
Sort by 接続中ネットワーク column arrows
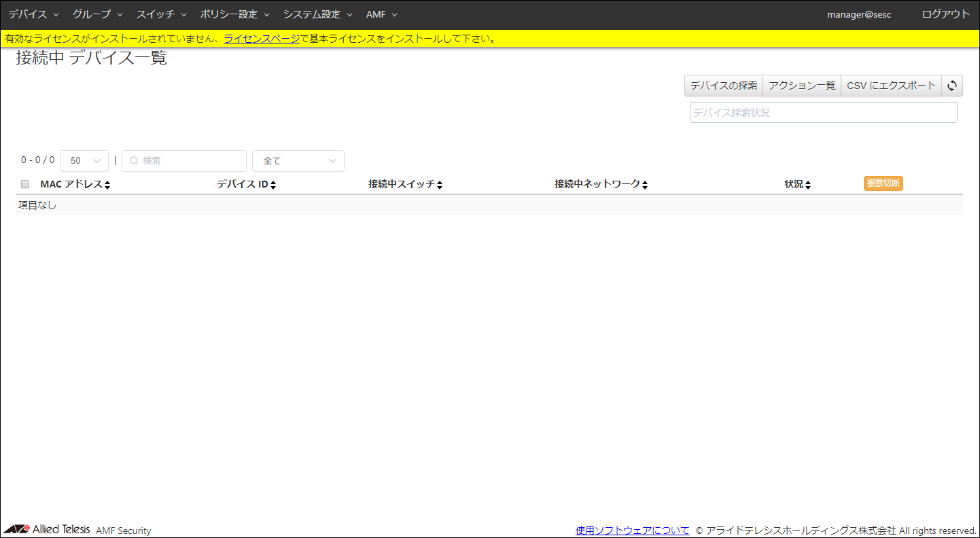click(645, 185)
